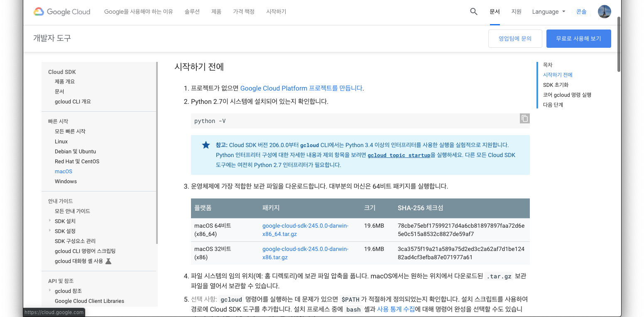
Task: Open the Language dropdown
Action: point(549,12)
